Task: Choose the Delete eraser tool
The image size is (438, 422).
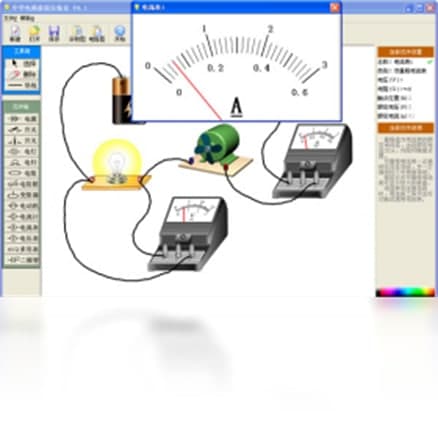Action: point(22,74)
